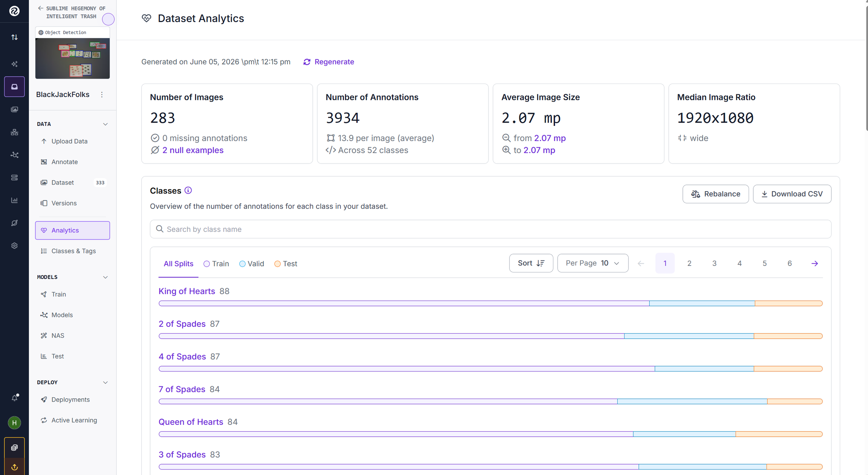Image resolution: width=868 pixels, height=475 pixels.
Task: Open Upload Data in the sidebar
Action: pyautogui.click(x=72, y=141)
